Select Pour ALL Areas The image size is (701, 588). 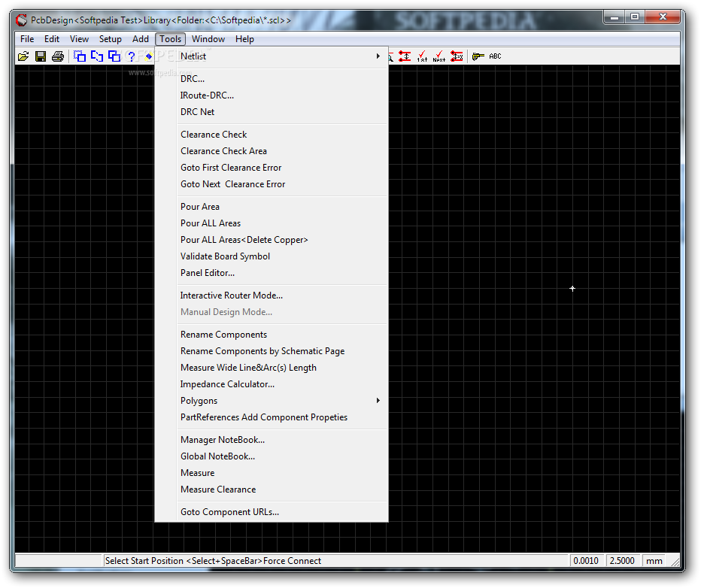click(x=272, y=223)
